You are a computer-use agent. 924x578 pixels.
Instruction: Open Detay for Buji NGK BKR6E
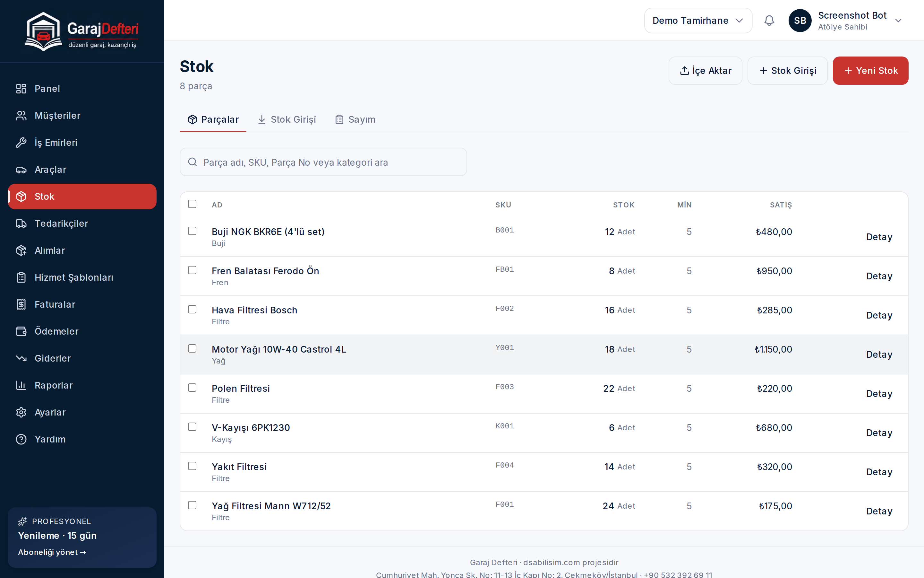pos(879,237)
